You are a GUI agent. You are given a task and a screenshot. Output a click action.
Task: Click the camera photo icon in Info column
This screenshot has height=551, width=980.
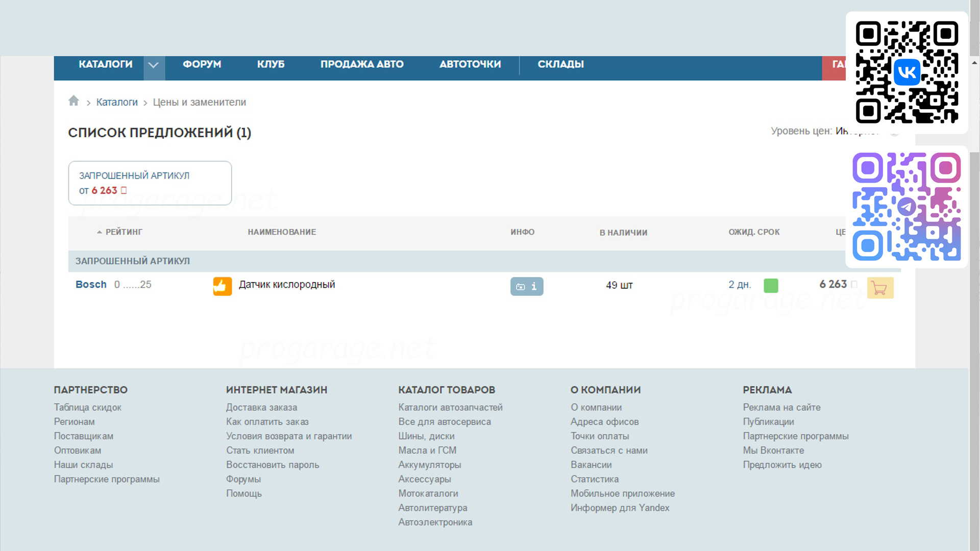click(x=520, y=287)
